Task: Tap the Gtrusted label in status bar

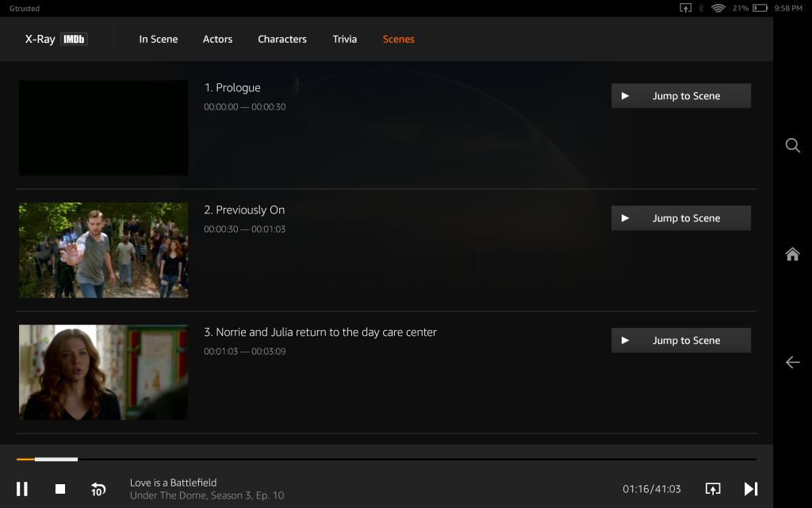Action: click(25, 8)
